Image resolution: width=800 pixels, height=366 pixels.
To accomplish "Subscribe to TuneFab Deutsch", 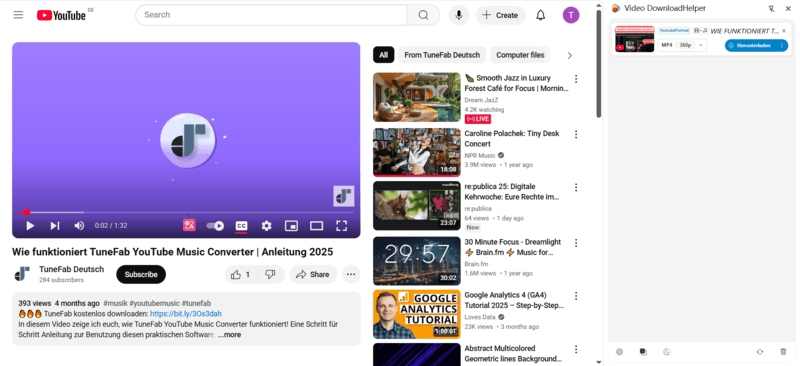I will coord(141,275).
